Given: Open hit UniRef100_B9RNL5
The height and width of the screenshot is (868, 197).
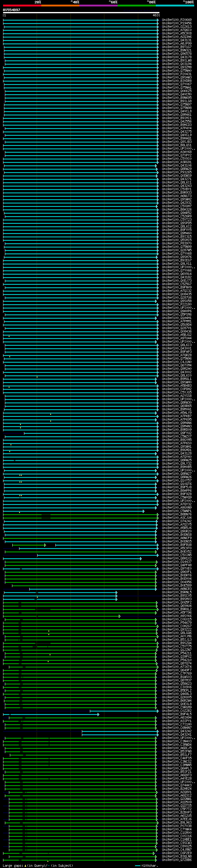Looking at the screenshot, I should (177, 592).
